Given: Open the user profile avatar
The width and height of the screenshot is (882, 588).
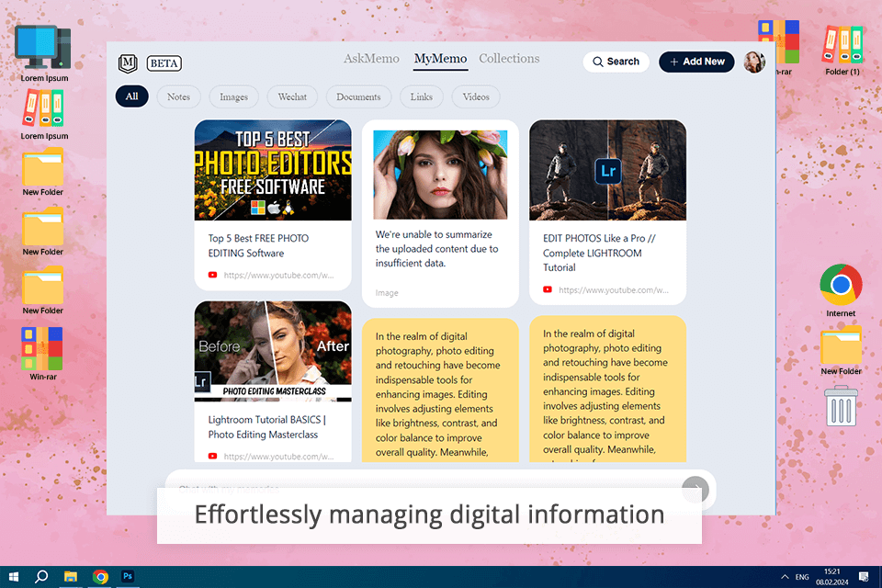Looking at the screenshot, I should point(754,62).
